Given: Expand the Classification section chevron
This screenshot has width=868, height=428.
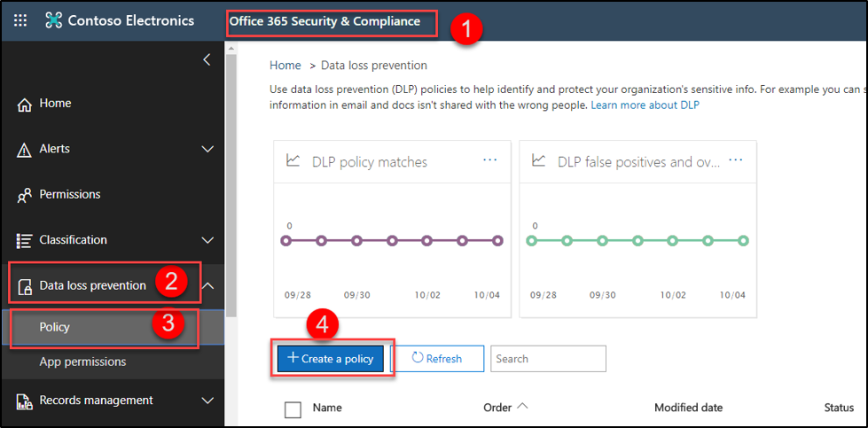Looking at the screenshot, I should 208,240.
